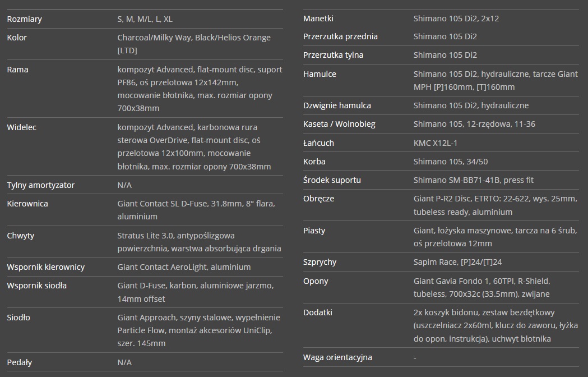Select the Stratus Lite 3.0 grips description
Screen dimensions: 588x377
click(199, 242)
